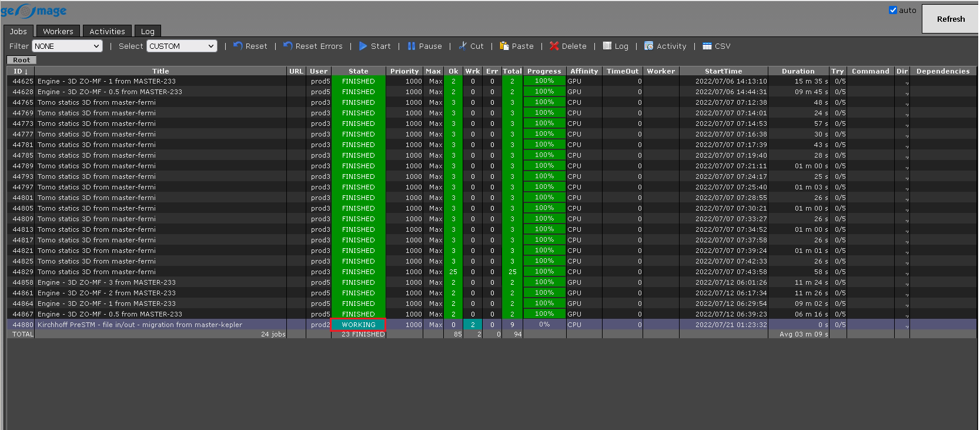Switch to the Jobs tab
Screen dimensions: 980x430
(x=18, y=31)
